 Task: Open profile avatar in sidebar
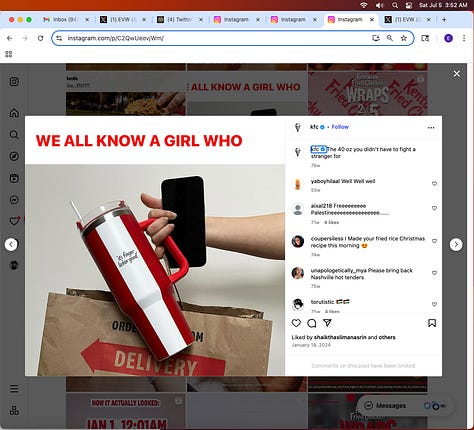pyautogui.click(x=14, y=265)
